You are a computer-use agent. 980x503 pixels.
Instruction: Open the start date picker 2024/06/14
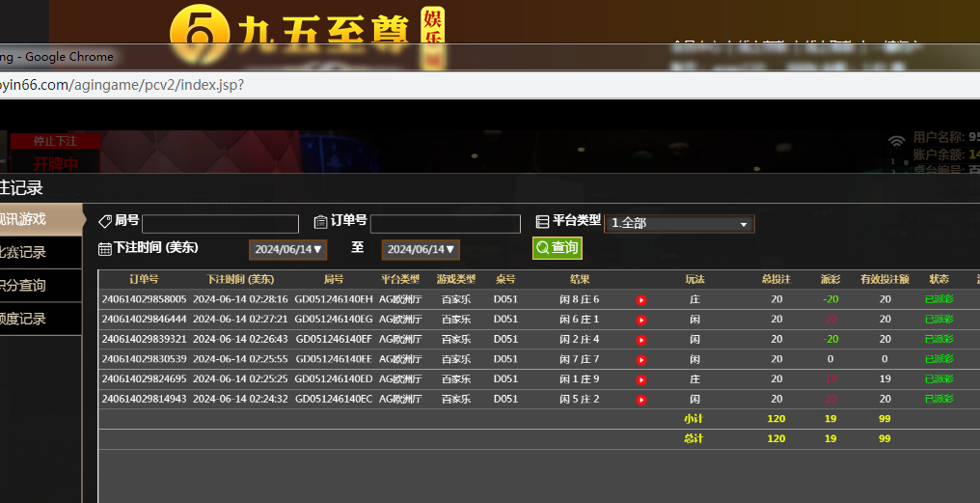pyautogui.click(x=288, y=249)
